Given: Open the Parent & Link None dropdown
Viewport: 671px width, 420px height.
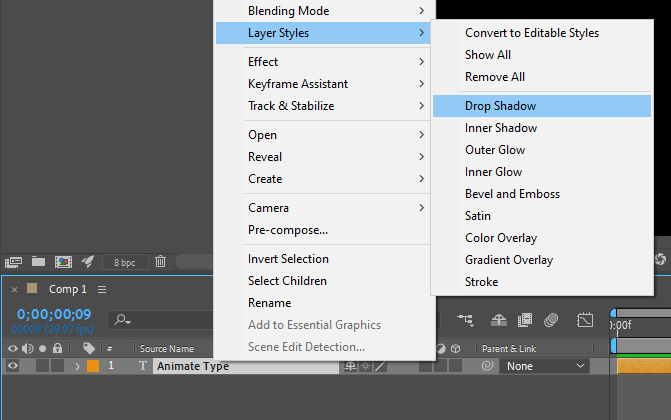Looking at the screenshot, I should (x=545, y=366).
